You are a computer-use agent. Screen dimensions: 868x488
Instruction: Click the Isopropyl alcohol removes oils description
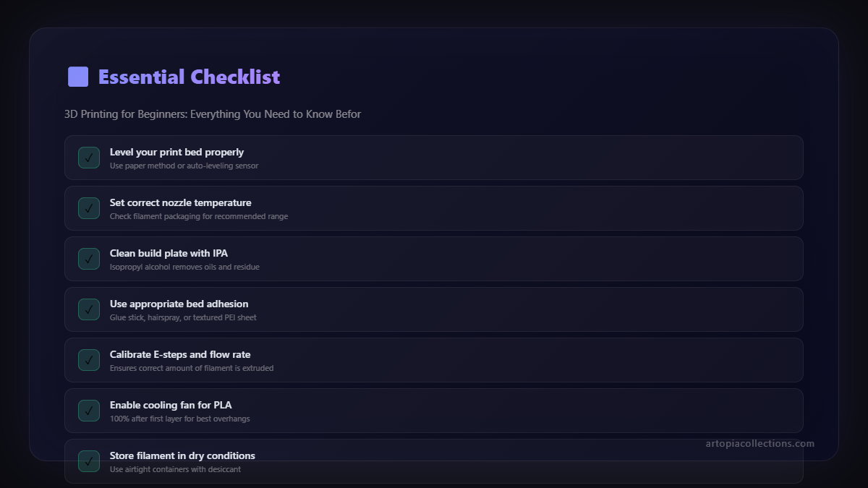(184, 267)
